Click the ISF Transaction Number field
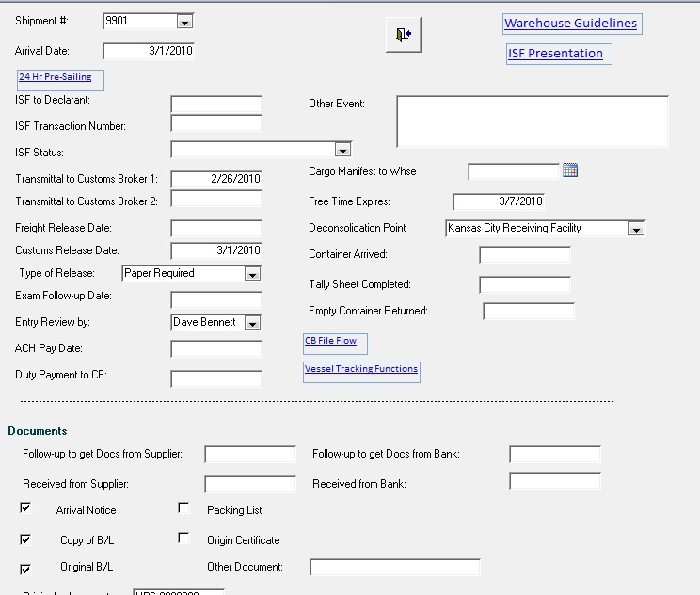Viewport: 700px width, 595px height. [x=216, y=123]
